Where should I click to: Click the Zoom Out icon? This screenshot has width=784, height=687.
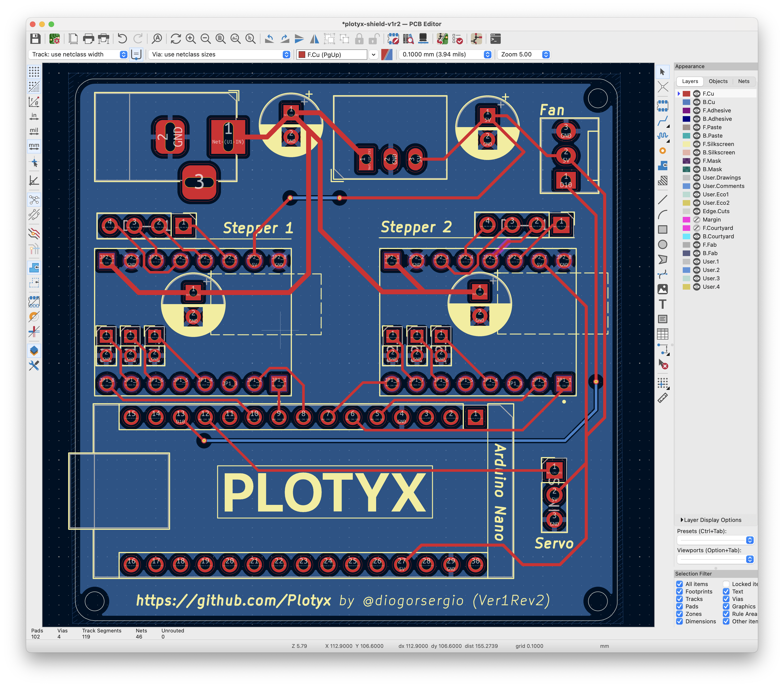(x=206, y=39)
